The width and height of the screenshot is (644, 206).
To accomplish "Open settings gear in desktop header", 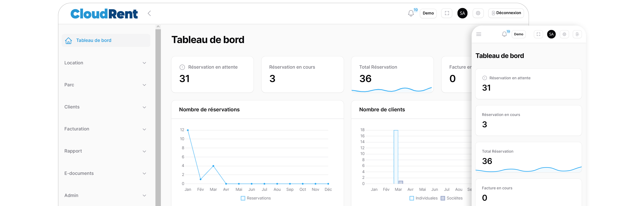I will pos(478,13).
